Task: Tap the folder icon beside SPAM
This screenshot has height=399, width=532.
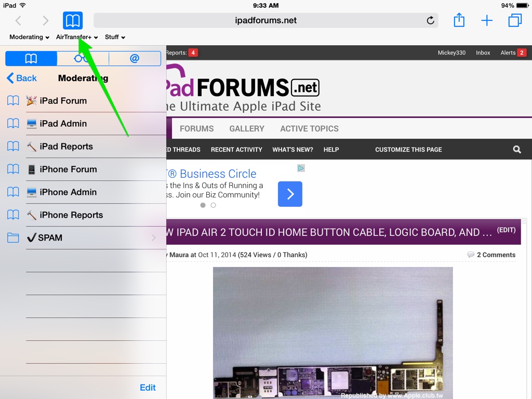Action: pos(13,237)
